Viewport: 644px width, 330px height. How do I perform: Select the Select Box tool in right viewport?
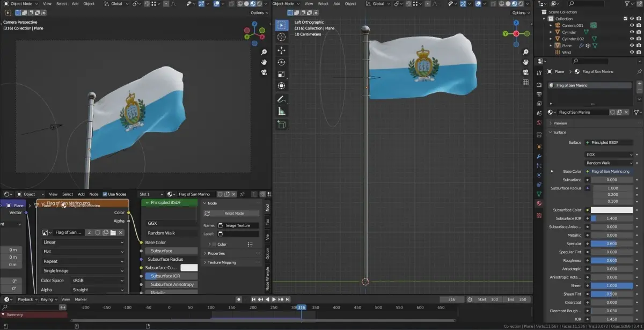(282, 25)
